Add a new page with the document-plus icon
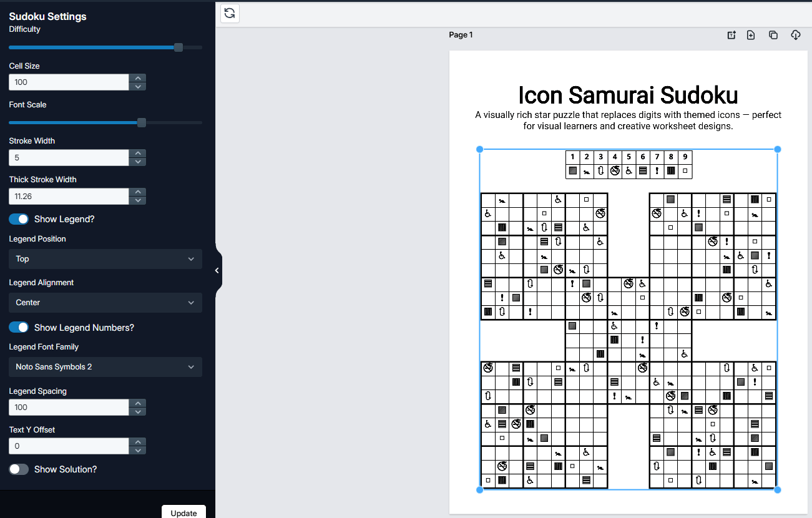Viewport: 812px width, 518px height. (x=751, y=35)
